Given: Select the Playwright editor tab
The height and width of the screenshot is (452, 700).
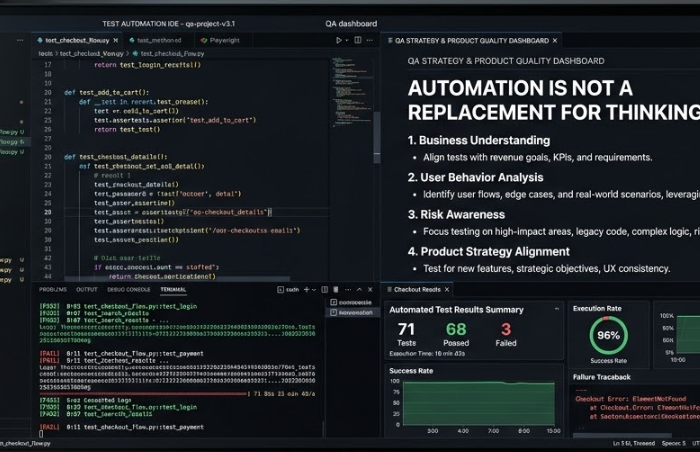Looking at the screenshot, I should pos(224,41).
